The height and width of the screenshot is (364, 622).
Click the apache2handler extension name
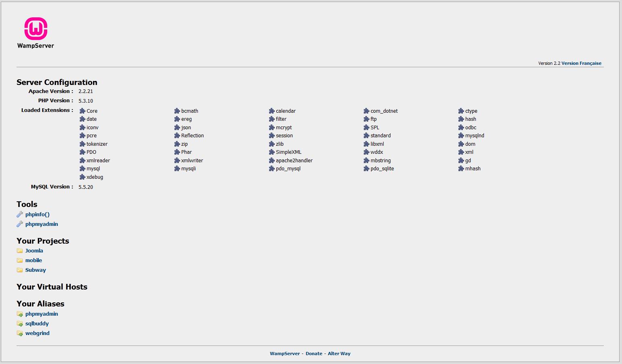tap(294, 160)
